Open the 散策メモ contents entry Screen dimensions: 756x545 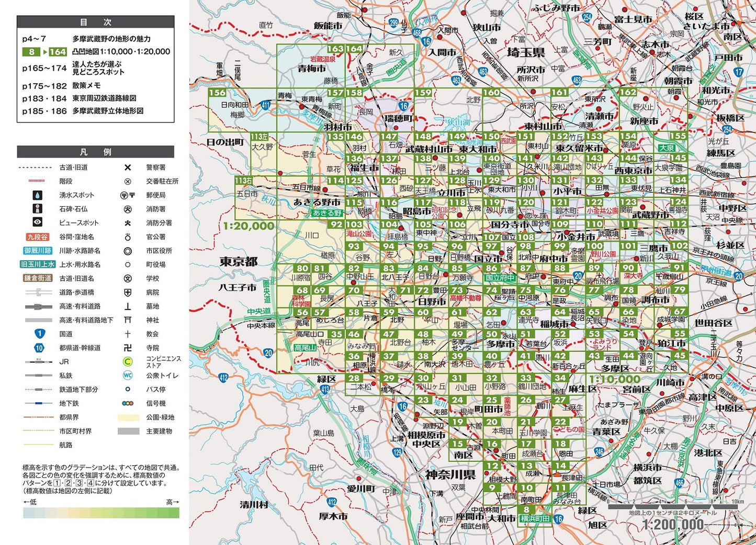86,85
